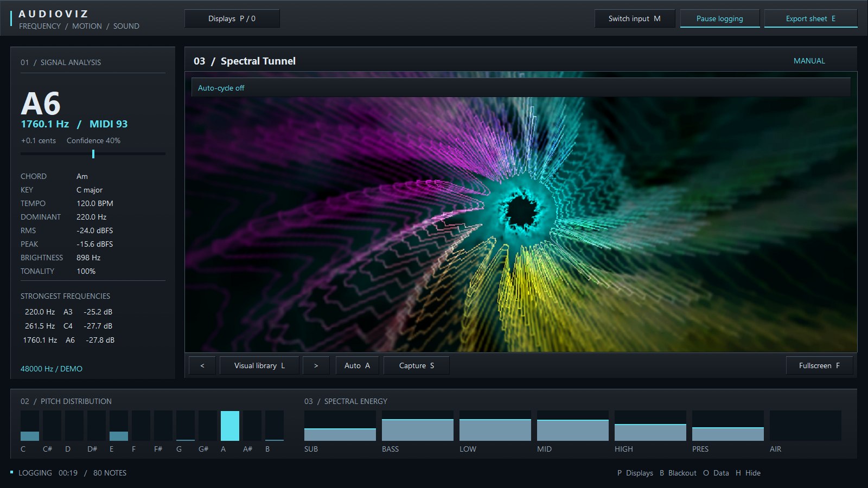Screen dimensions: 868x488
Task: Click the LOGGING status indicator
Action: 35,473
